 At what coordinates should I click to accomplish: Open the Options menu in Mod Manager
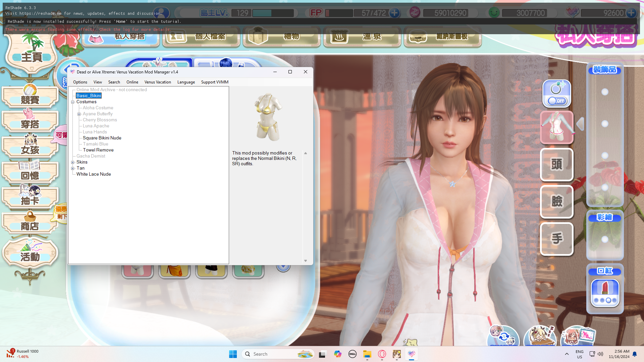80,82
